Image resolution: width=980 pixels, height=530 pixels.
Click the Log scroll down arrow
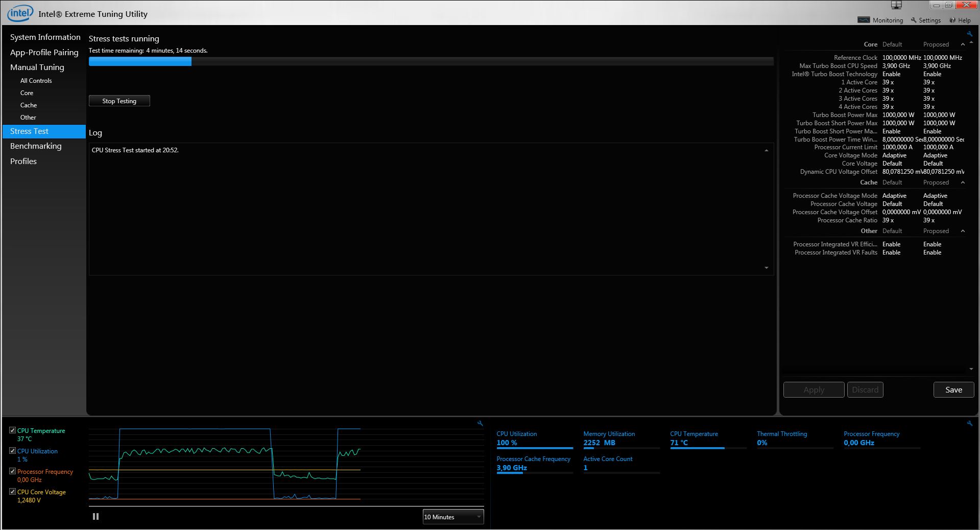tap(766, 268)
